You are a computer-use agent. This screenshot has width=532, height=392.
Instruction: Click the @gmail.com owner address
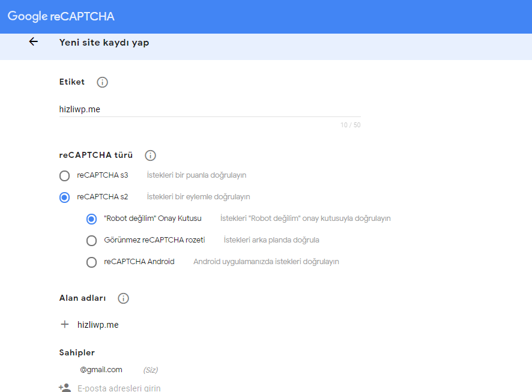click(101, 370)
